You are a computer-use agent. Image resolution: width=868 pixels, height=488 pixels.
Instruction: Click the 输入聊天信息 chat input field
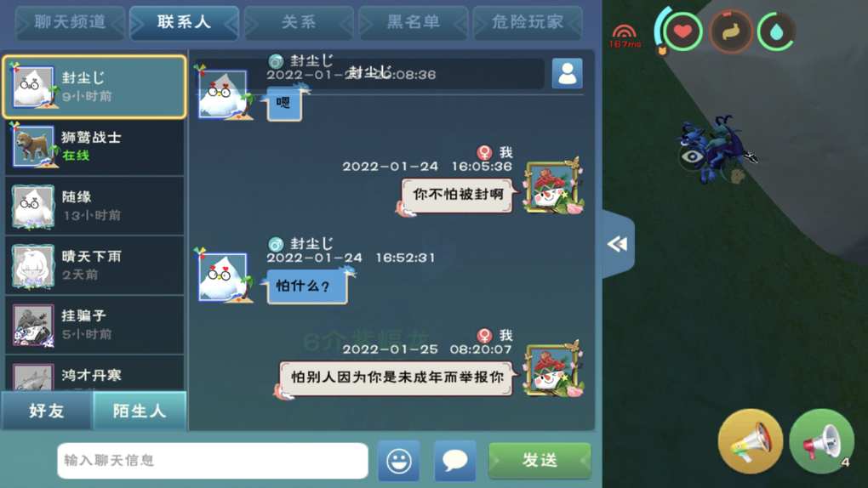click(x=213, y=460)
